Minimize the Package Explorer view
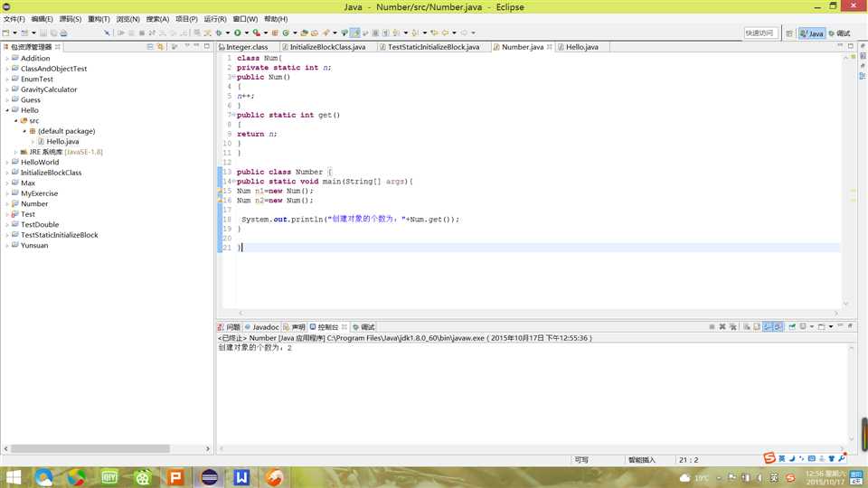 tap(196, 46)
